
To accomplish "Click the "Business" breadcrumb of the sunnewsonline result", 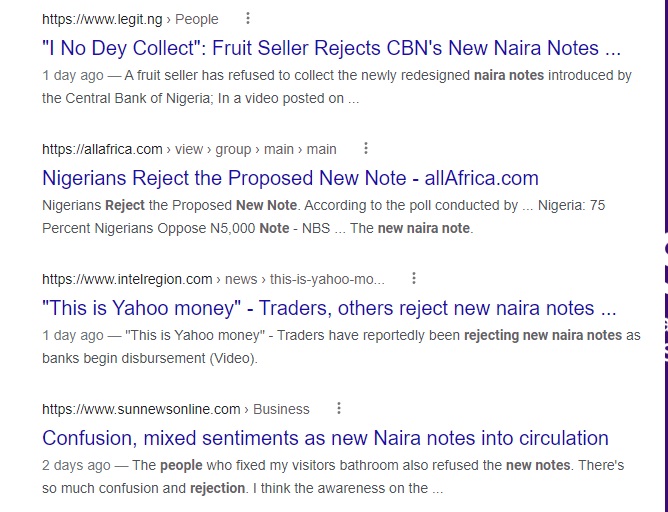I will pos(281,409).
